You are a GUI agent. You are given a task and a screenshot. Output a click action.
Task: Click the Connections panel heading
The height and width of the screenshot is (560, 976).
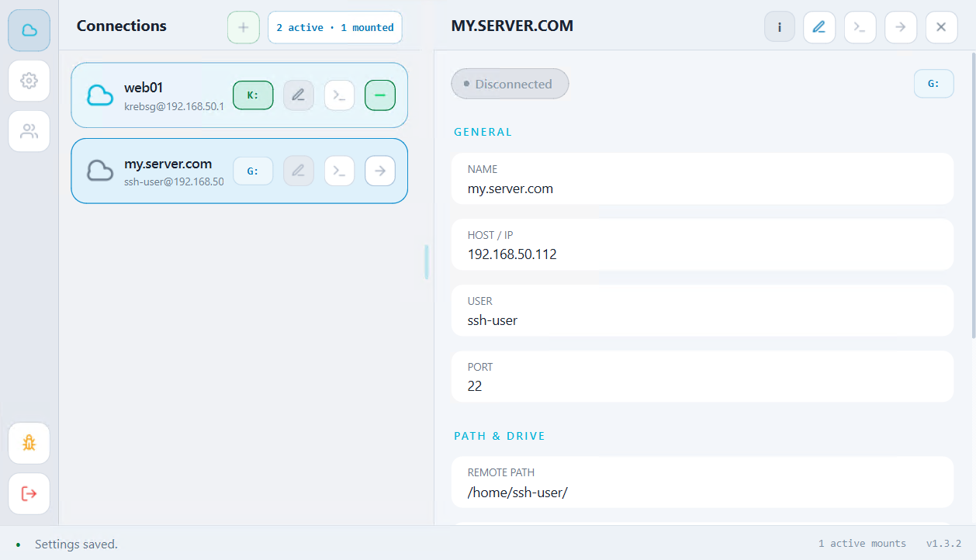point(122,26)
